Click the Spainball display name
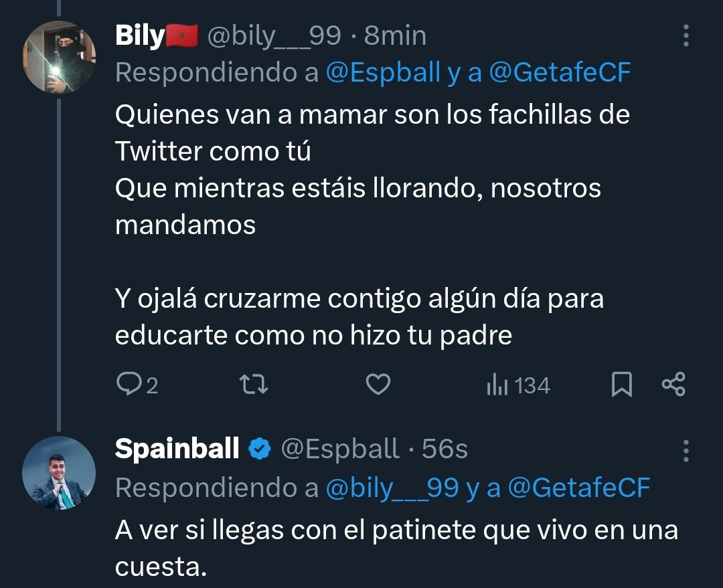This screenshot has height=588, width=723. pos(177,450)
